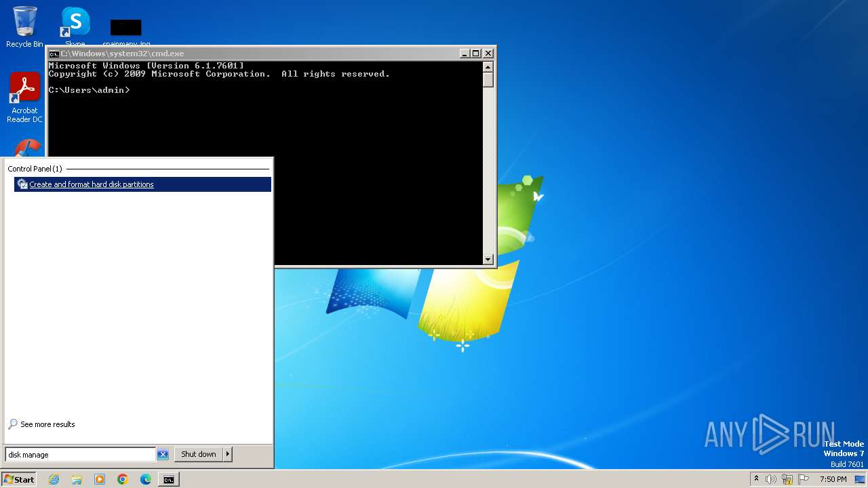Launch Microsoft Edge from the taskbar
Viewport: 868px width, 488px height.
click(x=146, y=479)
